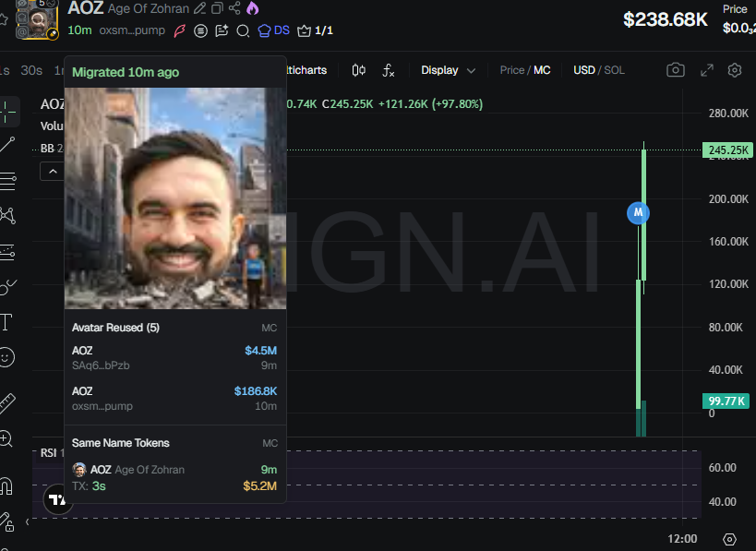Open the indicators fx button
756x551 pixels.
[389, 70]
